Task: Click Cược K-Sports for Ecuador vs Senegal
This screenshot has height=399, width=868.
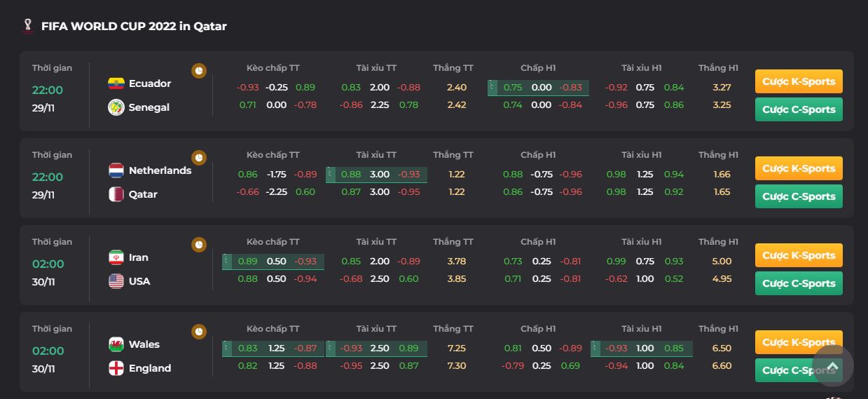Action: 799,81
